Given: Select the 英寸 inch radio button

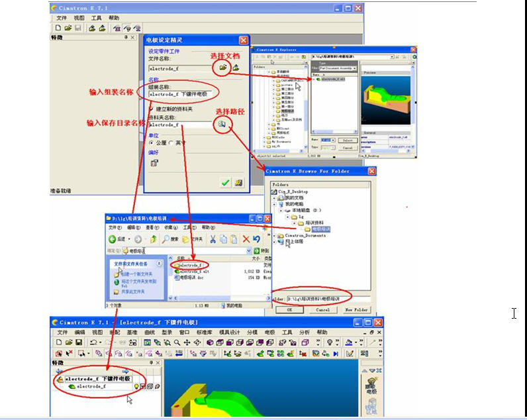Looking at the screenshot, I should [x=171, y=143].
